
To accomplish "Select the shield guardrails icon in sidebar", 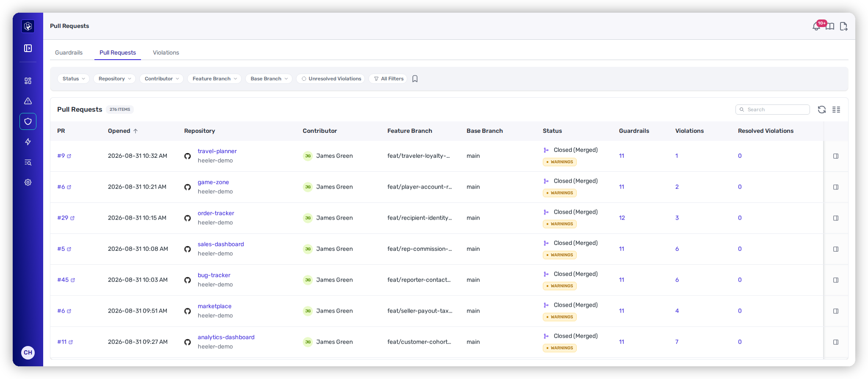I will tap(28, 121).
